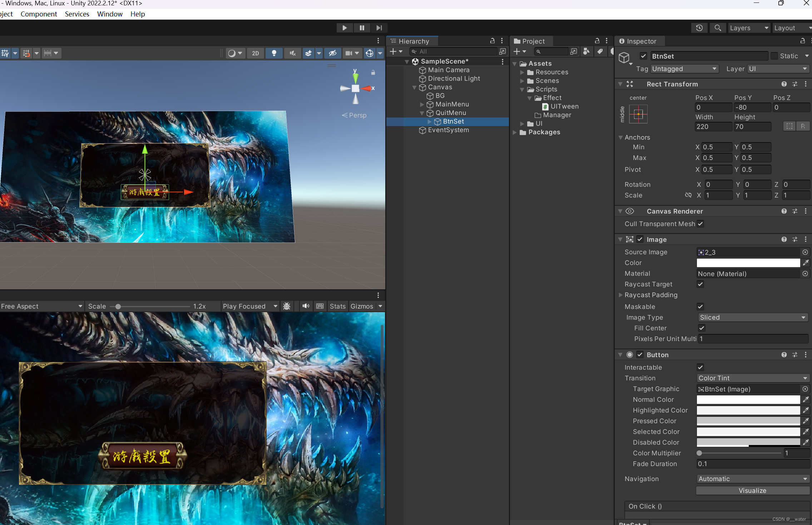
Task: Collapse the Anchors foldout
Action: point(620,137)
